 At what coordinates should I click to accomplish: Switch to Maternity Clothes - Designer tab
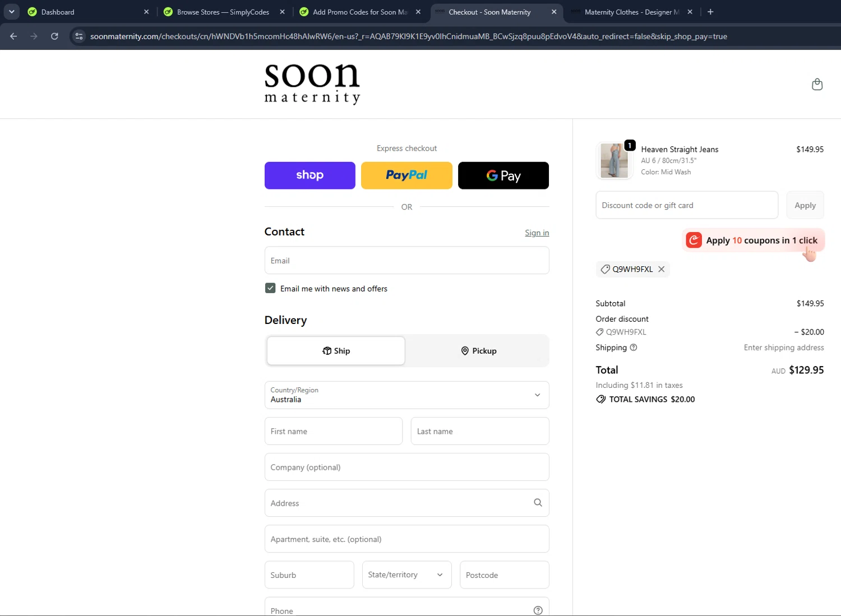tap(631, 12)
